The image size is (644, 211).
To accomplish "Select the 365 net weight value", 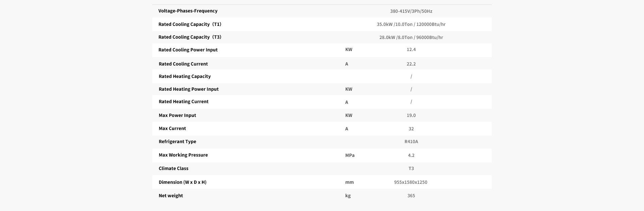I will [x=411, y=196].
